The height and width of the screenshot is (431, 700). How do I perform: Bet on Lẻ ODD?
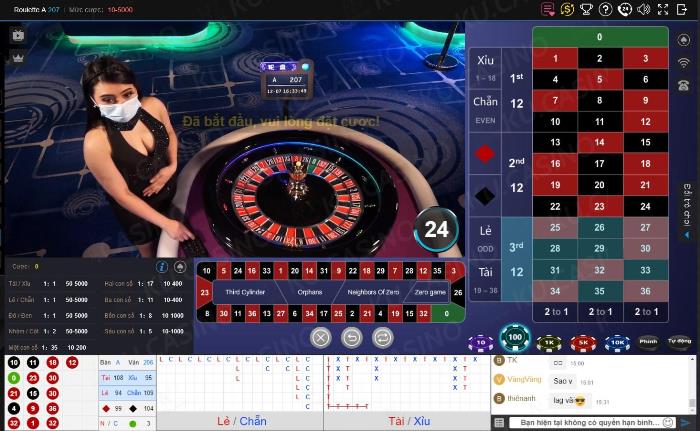(x=485, y=239)
